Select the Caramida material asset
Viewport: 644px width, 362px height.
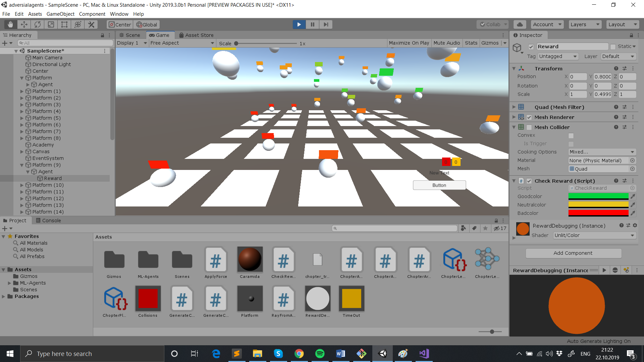coord(250,259)
